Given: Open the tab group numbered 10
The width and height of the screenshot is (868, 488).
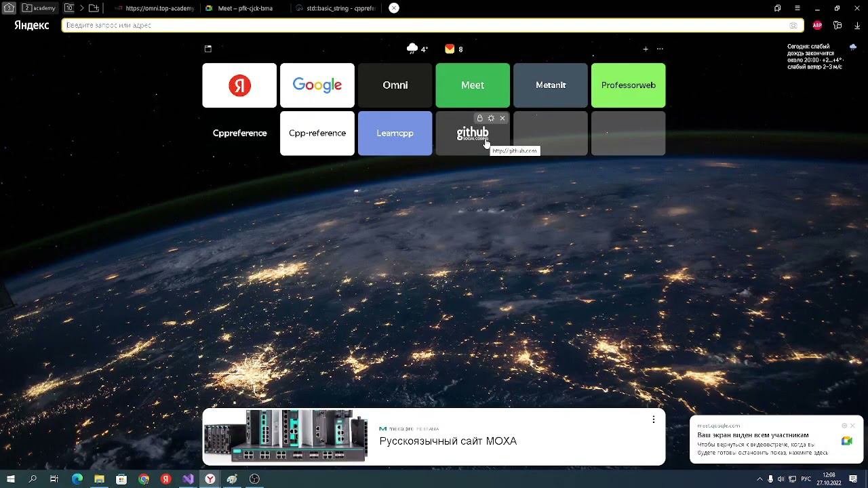Looking at the screenshot, I should tap(68, 8).
